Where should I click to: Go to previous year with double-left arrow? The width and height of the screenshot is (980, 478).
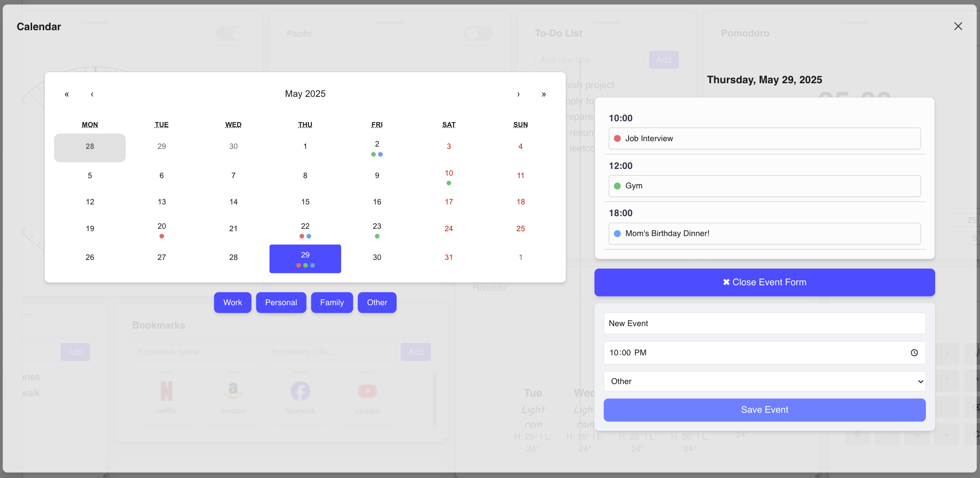tap(67, 94)
